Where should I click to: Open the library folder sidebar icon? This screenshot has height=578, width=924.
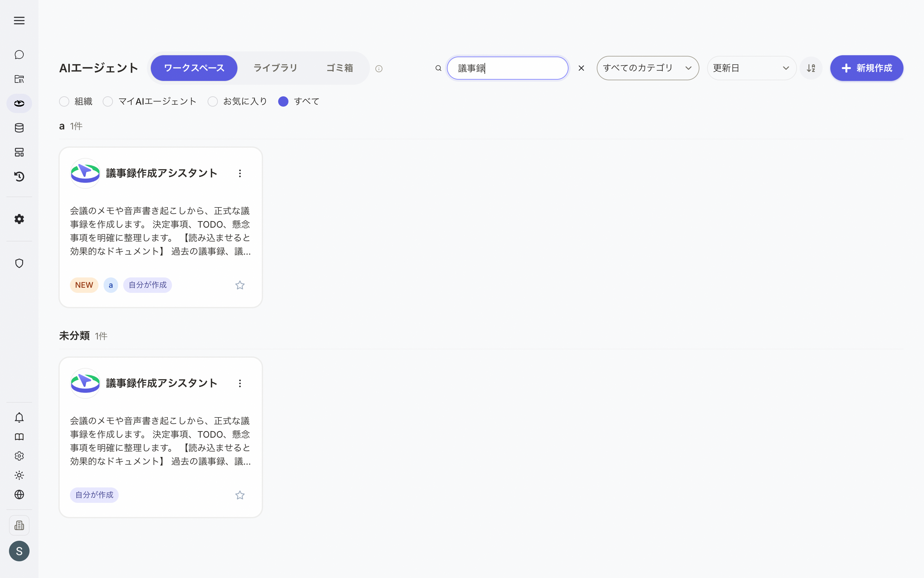[x=19, y=79]
